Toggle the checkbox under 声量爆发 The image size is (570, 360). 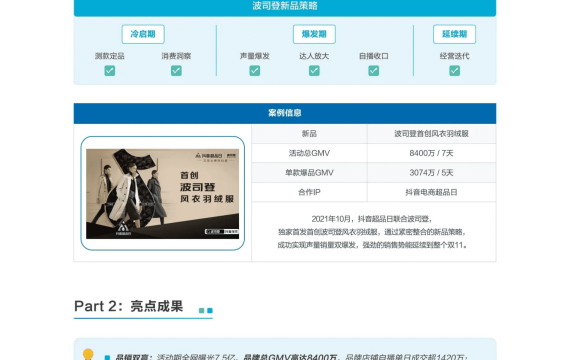pos(255,71)
